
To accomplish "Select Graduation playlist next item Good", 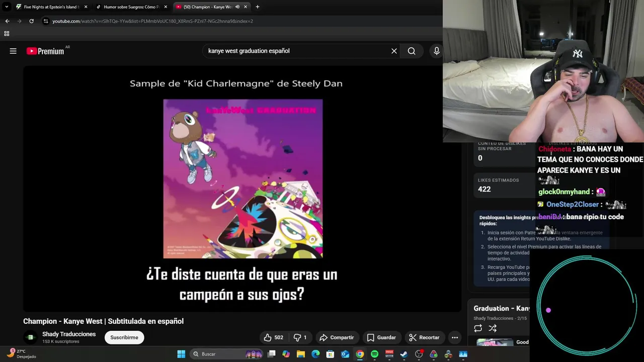I will point(502,343).
